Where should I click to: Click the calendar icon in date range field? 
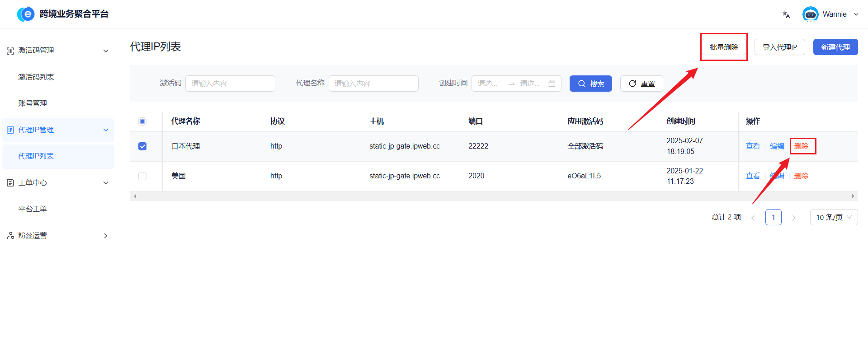pyautogui.click(x=552, y=84)
